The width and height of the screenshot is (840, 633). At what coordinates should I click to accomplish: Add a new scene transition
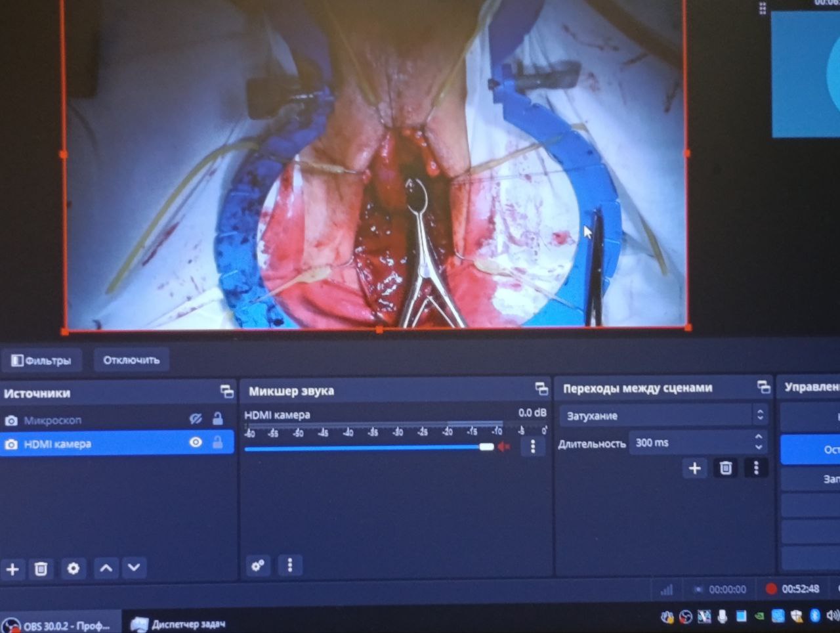695,468
